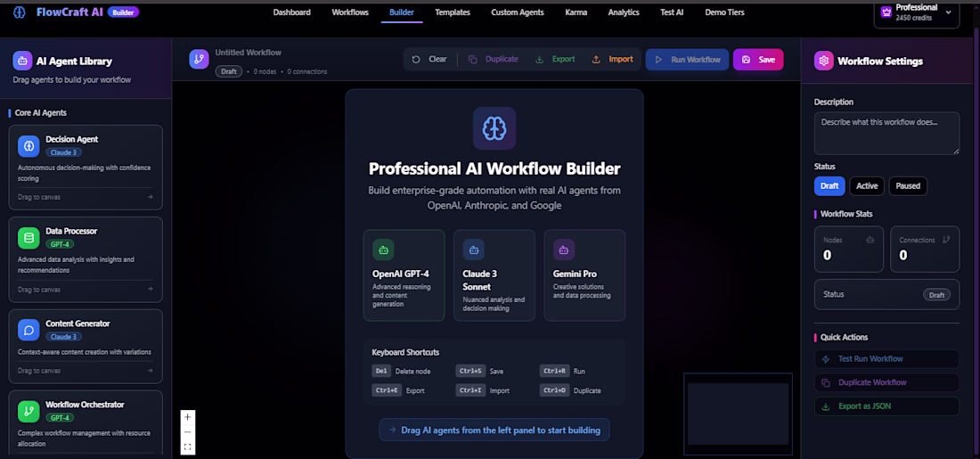
Task: Export the workflow from the toolbar
Action: click(556, 60)
